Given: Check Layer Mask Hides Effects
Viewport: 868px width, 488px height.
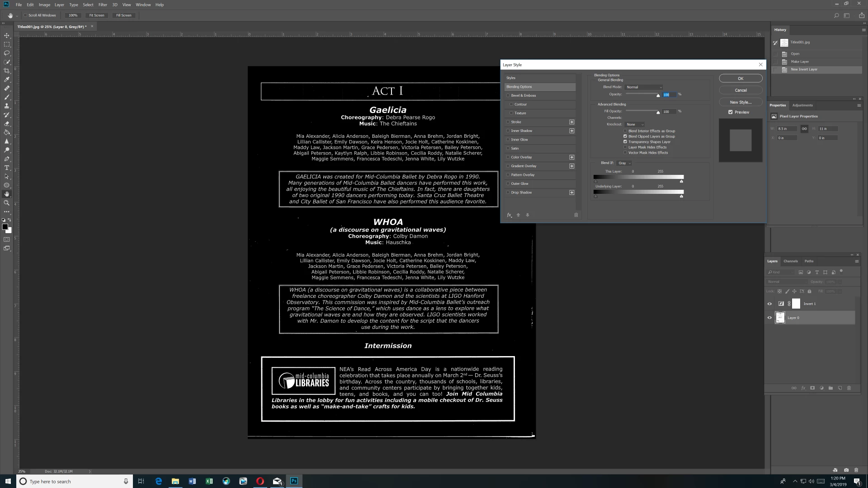Looking at the screenshot, I should click(625, 147).
